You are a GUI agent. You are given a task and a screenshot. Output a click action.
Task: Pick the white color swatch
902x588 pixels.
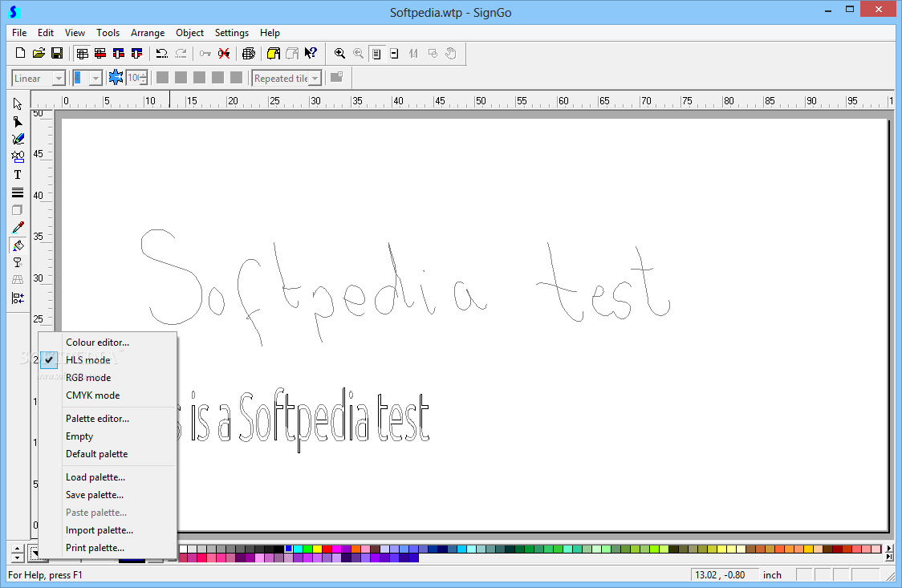[x=184, y=549]
